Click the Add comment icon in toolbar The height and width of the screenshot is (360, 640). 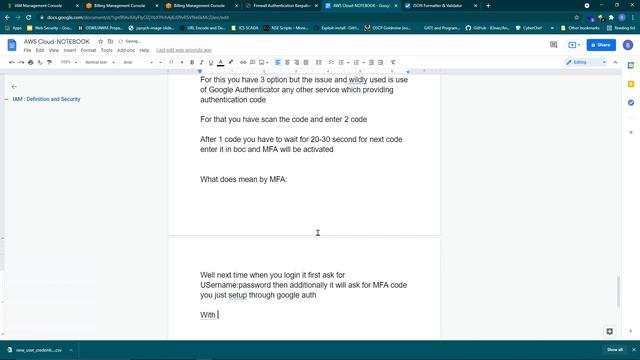click(x=253, y=62)
